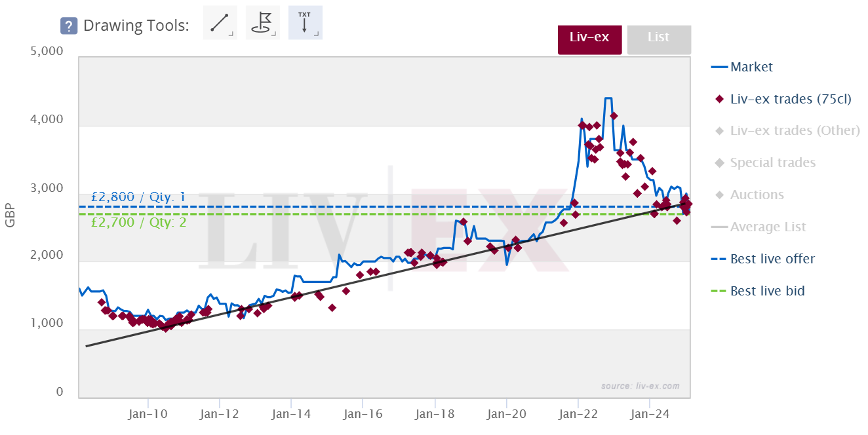This screenshot has height=435, width=868.
Task: Click the Jan-22 x-axis label
Action: pyautogui.click(x=578, y=414)
